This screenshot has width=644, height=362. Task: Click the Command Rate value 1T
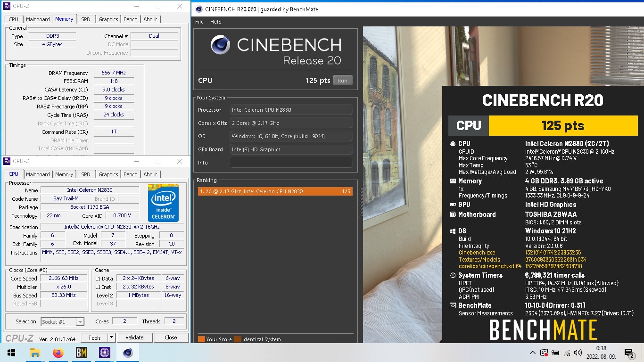pos(114,132)
